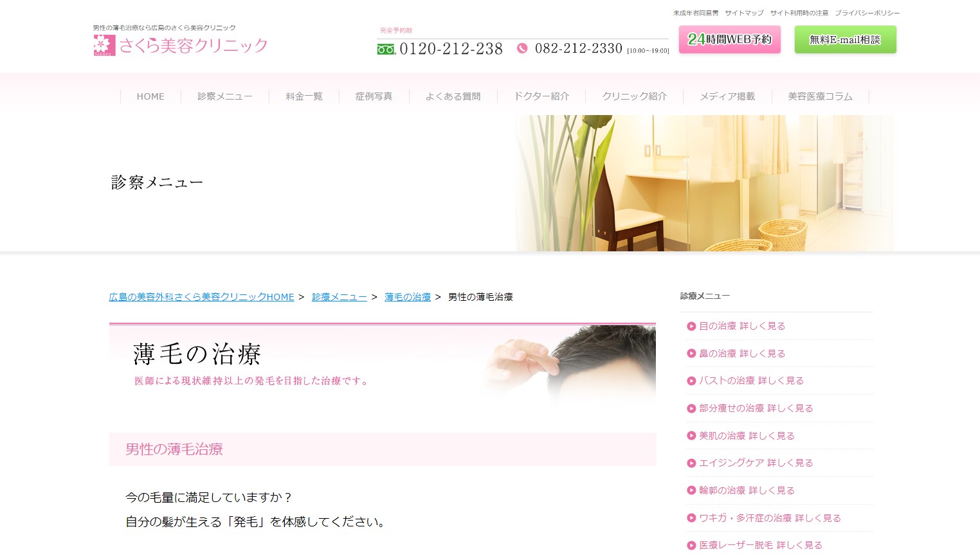Click the pink telephone icon beside 082-212-2330
The image size is (980, 556).
[x=522, y=48]
